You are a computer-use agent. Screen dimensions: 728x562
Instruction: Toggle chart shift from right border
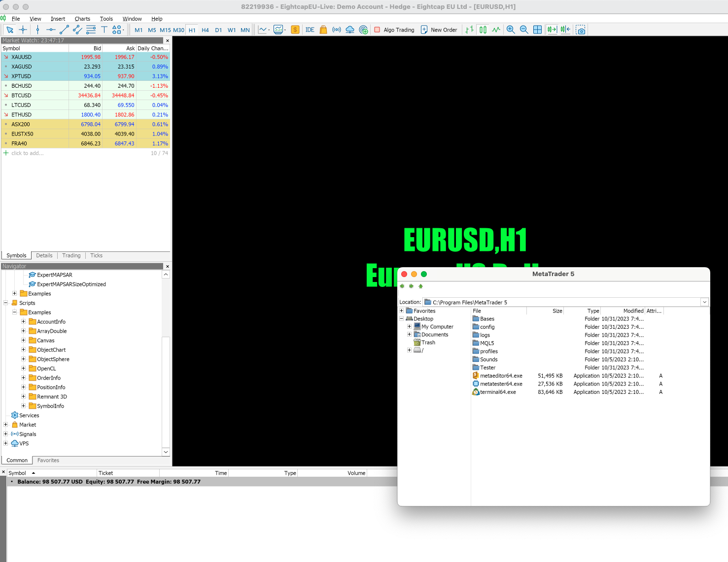(565, 30)
